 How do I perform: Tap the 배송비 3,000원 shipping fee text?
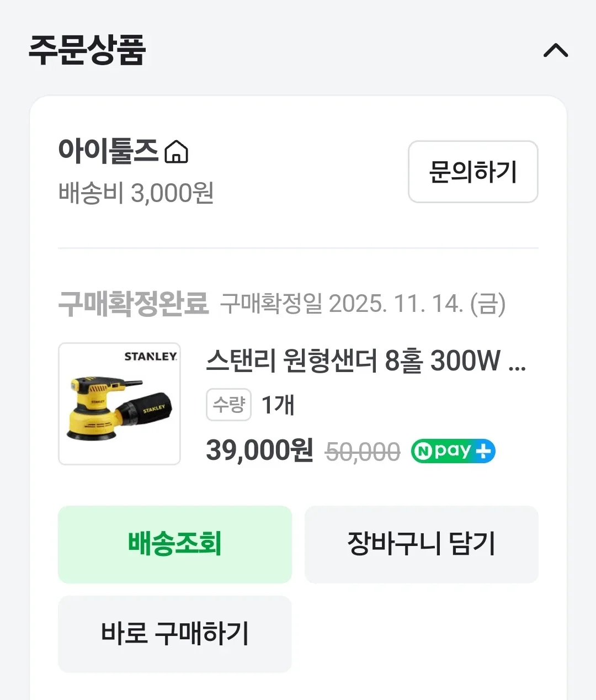coord(136,193)
